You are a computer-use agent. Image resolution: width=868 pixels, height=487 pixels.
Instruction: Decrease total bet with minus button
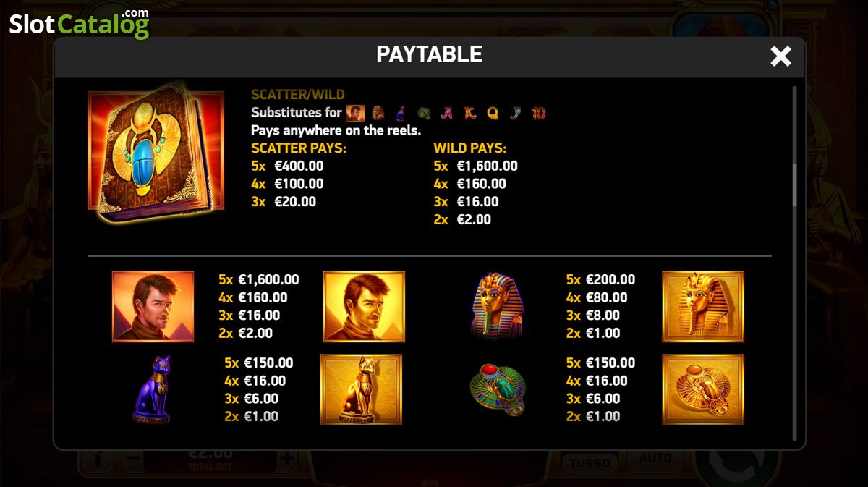[132, 459]
